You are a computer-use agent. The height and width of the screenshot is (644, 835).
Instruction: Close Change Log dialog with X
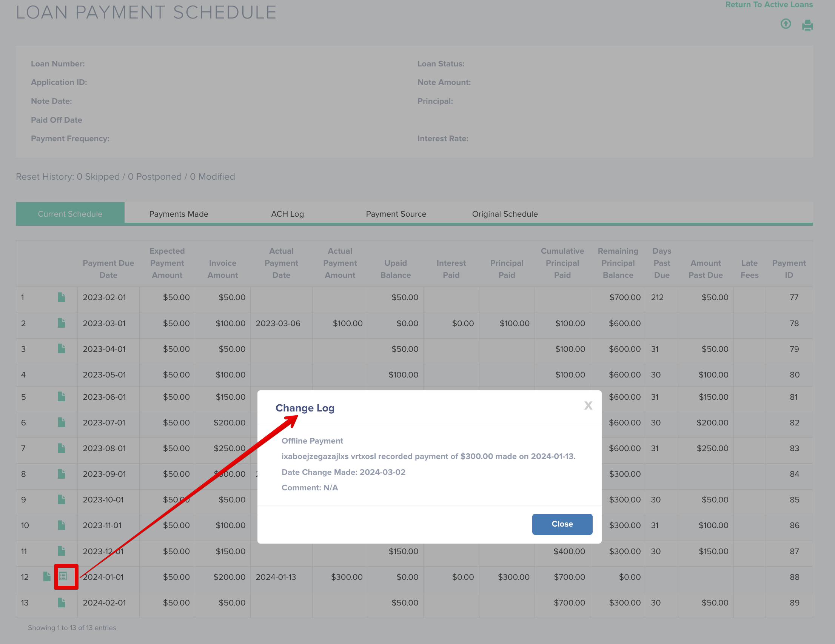click(x=588, y=405)
